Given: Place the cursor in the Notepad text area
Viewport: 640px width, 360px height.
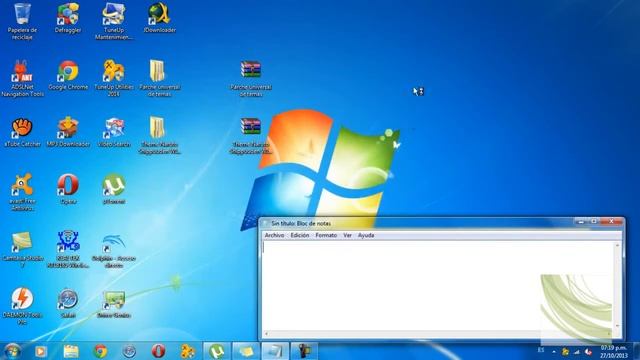Looking at the screenshot, I should point(438,285).
